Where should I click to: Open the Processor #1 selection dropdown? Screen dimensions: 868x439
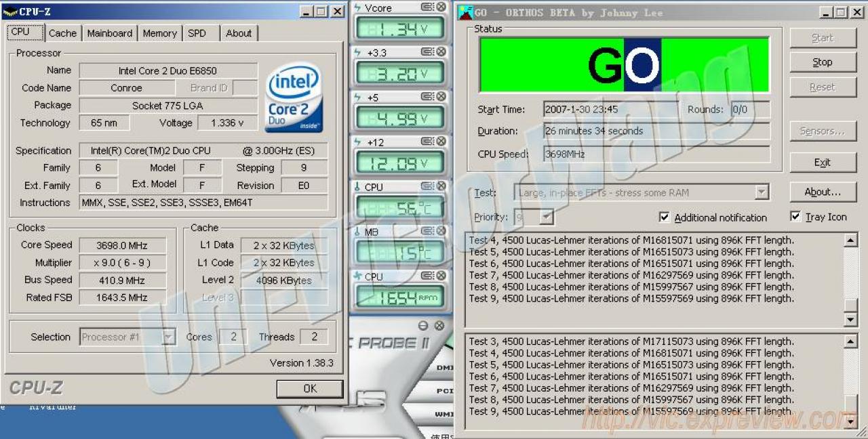[169, 337]
